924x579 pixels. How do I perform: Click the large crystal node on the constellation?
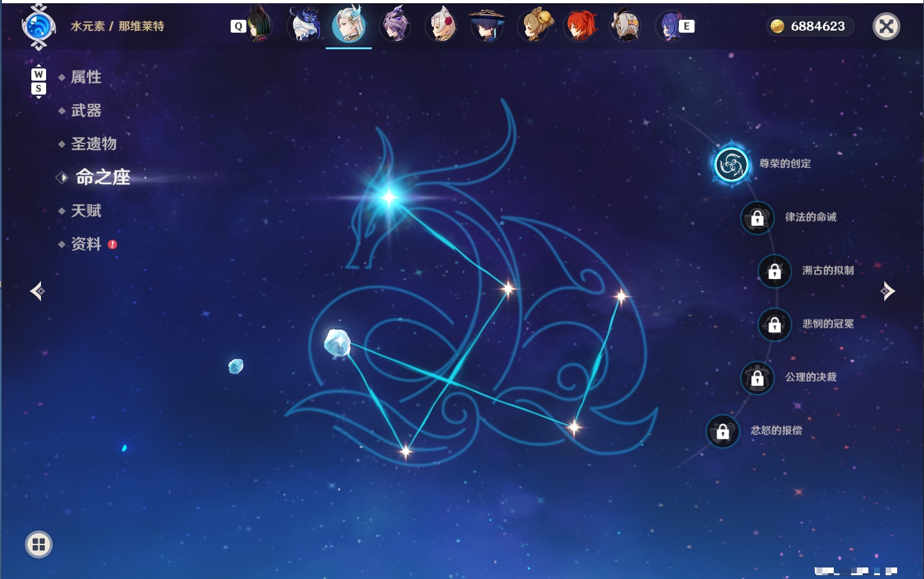pos(337,343)
